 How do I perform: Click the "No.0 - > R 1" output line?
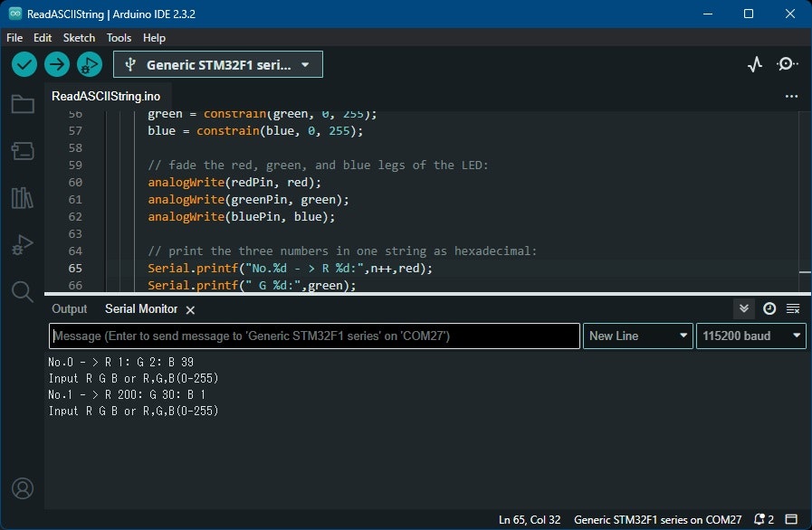(121, 363)
